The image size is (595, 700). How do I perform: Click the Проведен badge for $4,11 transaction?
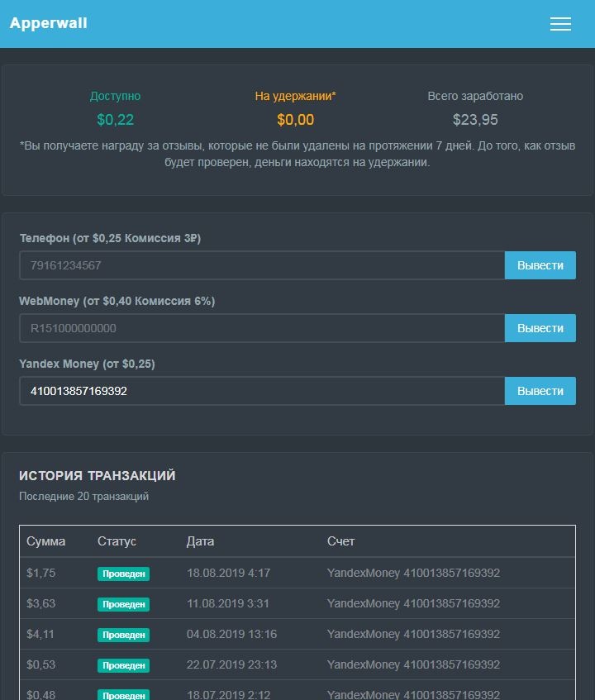coord(124,635)
